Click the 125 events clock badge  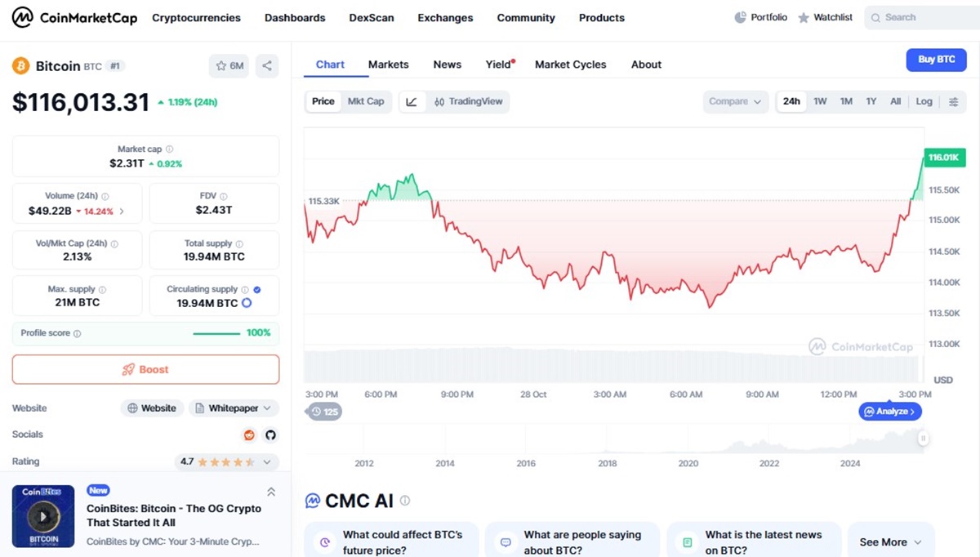click(x=324, y=412)
